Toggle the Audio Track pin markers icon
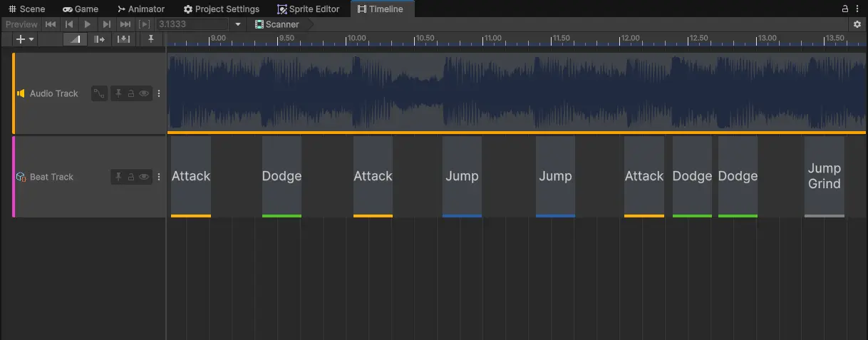This screenshot has width=868, height=340. pyautogui.click(x=119, y=93)
